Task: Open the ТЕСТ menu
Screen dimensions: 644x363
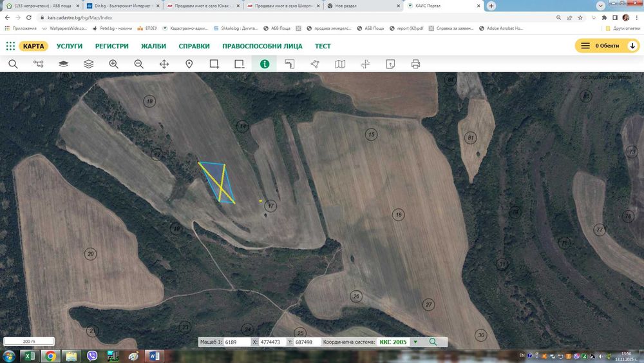Action: (x=323, y=46)
